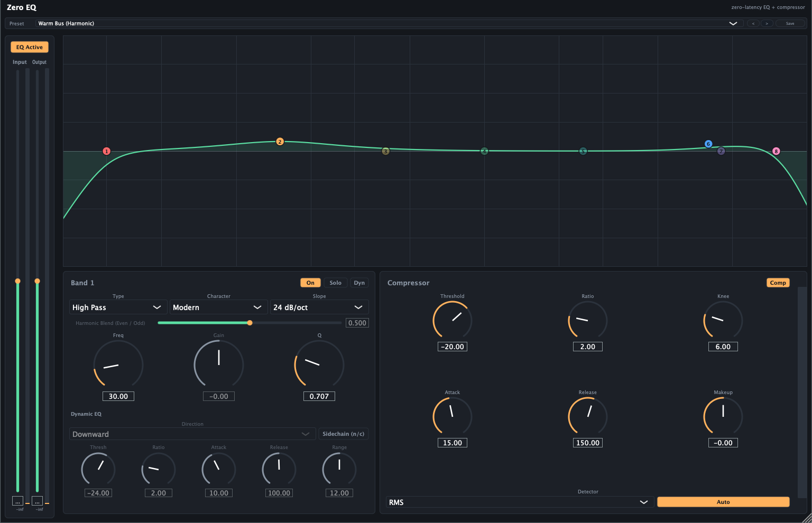Click the Freq value field 30.00
Screen dimensions: 812x523
[118, 396]
